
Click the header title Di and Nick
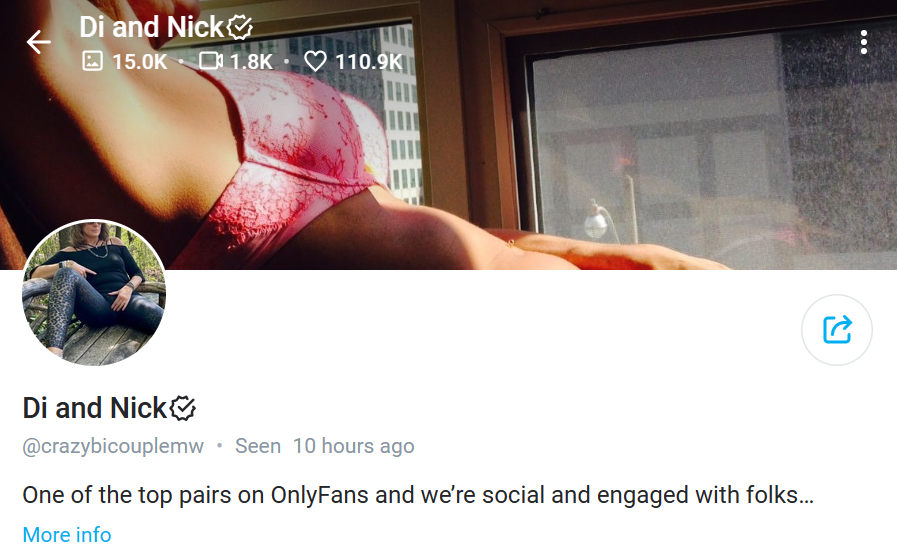[152, 27]
